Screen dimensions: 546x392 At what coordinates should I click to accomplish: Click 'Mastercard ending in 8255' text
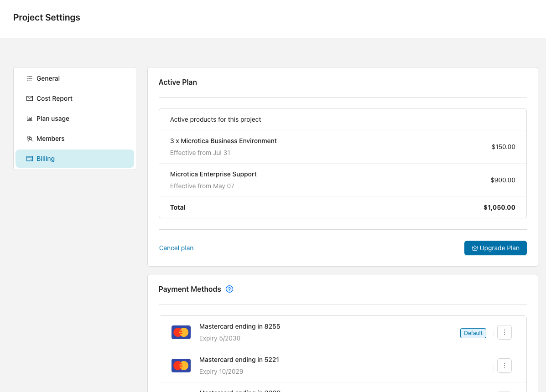[239, 327]
